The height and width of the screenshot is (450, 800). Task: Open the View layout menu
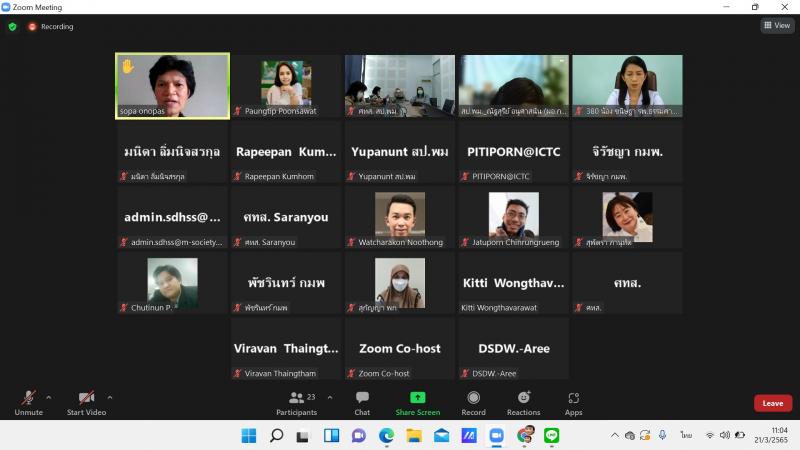[x=777, y=25]
